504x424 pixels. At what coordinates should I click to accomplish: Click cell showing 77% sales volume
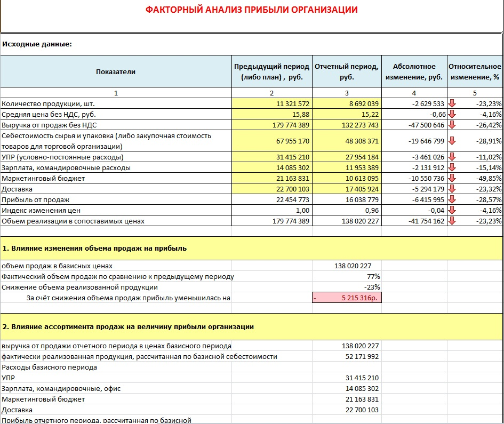[x=347, y=276]
